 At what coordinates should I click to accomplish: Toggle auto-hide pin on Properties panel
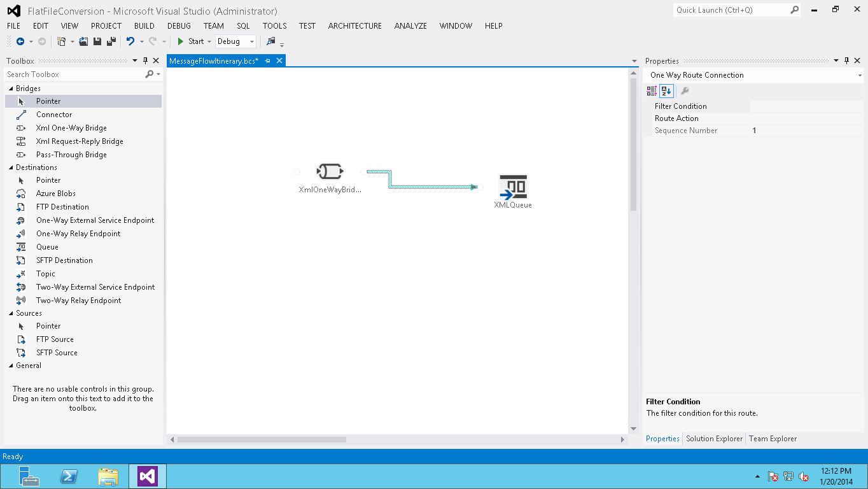pyautogui.click(x=846, y=61)
